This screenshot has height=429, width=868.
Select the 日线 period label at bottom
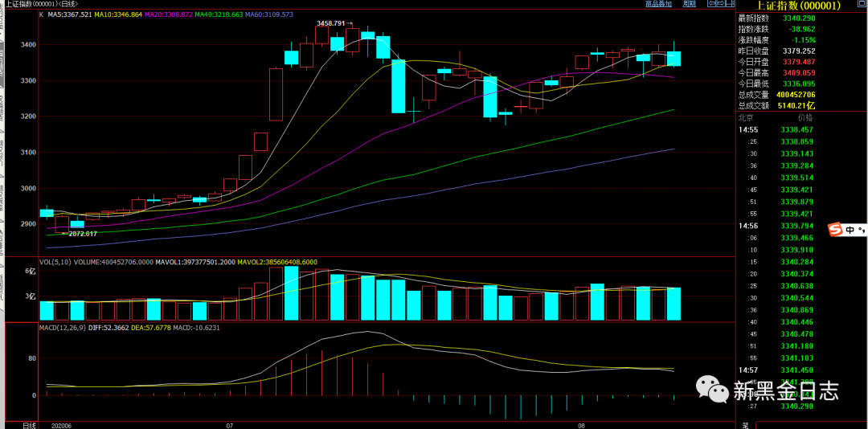point(29,425)
